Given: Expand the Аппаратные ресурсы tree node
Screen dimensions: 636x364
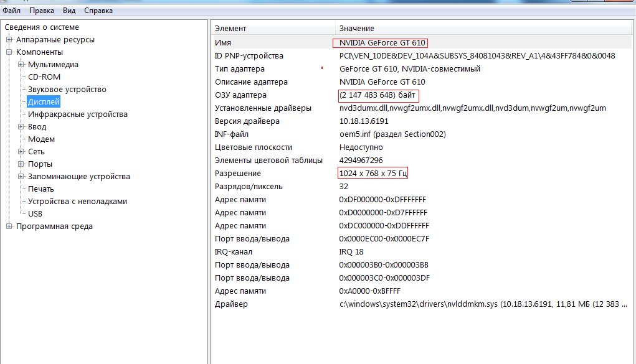Looking at the screenshot, I should point(9,40).
